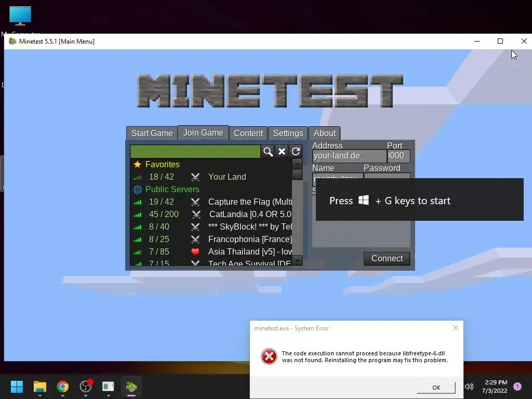
Task: Close the minetest.exe System Error dialog
Action: 455,328
